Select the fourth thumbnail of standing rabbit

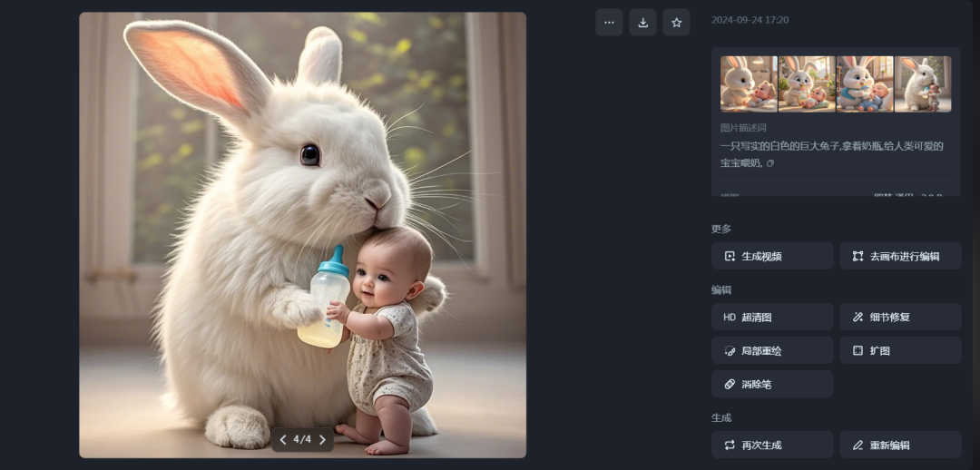923,84
